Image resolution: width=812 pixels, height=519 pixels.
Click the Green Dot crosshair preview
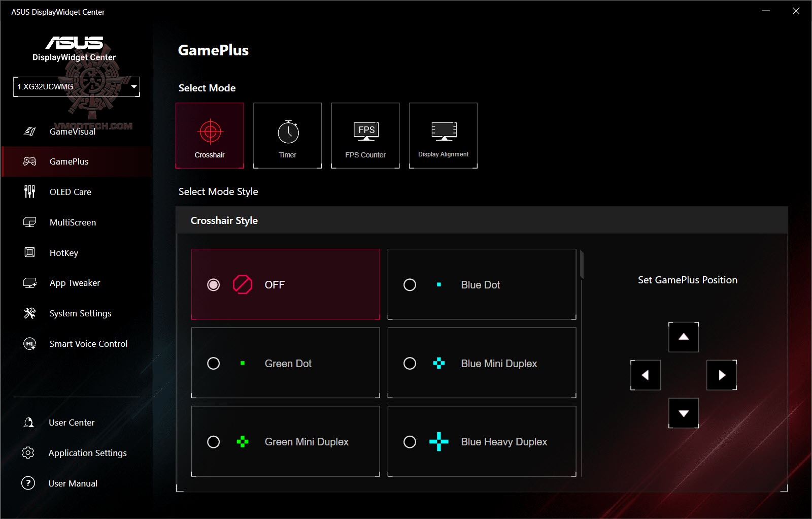(243, 363)
